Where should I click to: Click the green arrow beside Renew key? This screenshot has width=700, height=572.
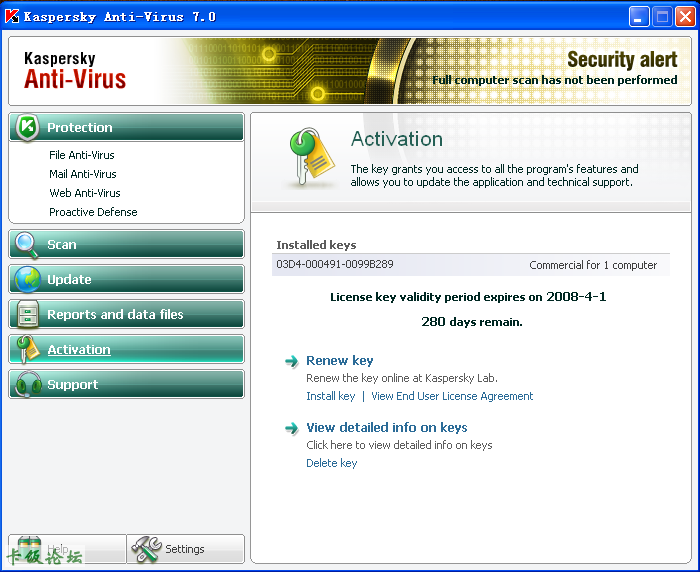click(292, 361)
